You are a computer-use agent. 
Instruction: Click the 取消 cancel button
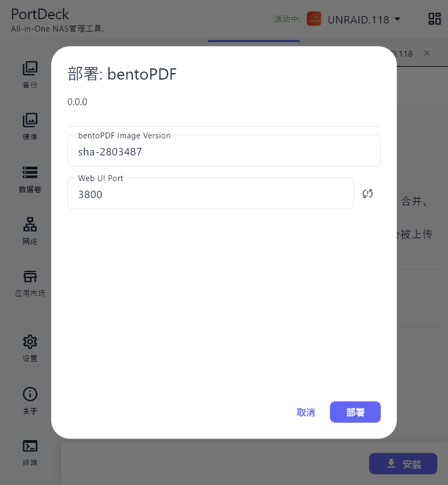click(305, 412)
